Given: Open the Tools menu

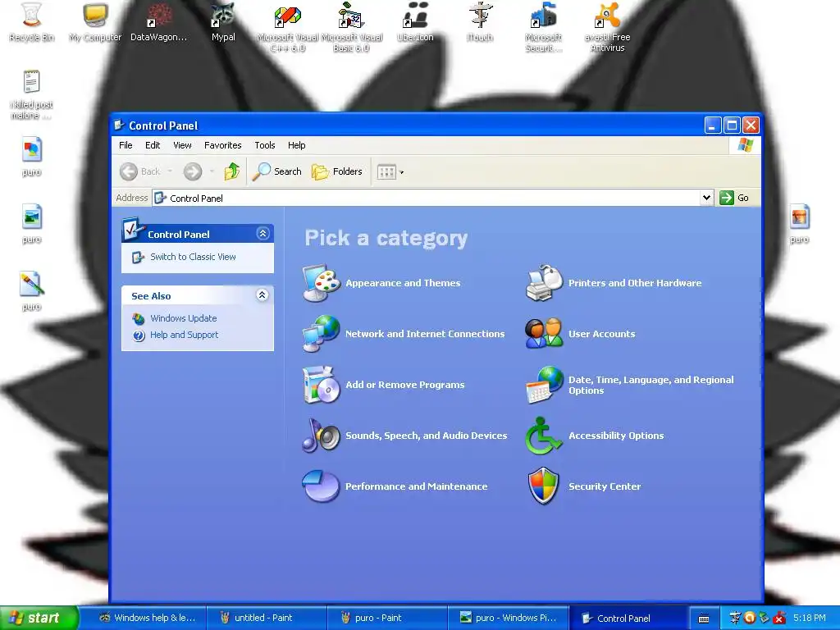Looking at the screenshot, I should point(265,145).
